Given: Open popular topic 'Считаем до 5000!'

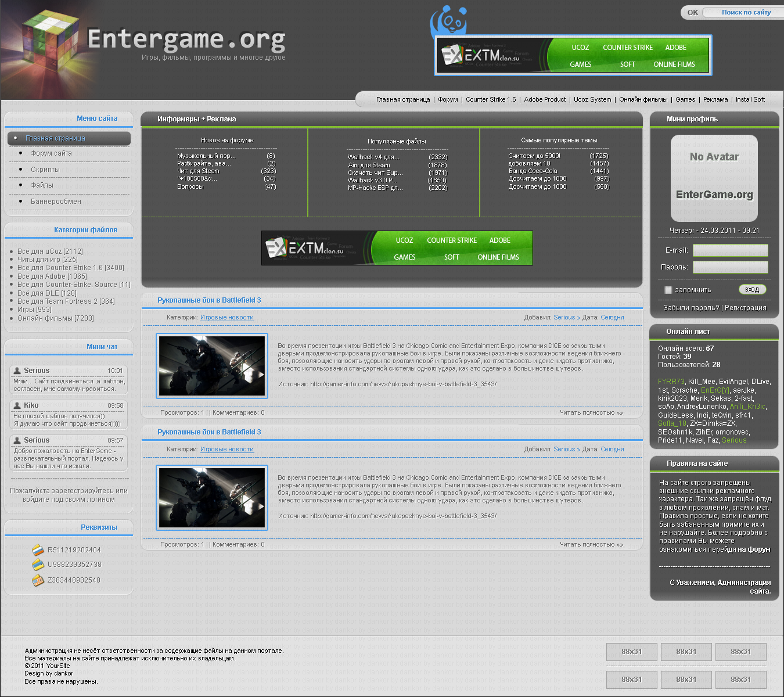Looking at the screenshot, I should (534, 156).
